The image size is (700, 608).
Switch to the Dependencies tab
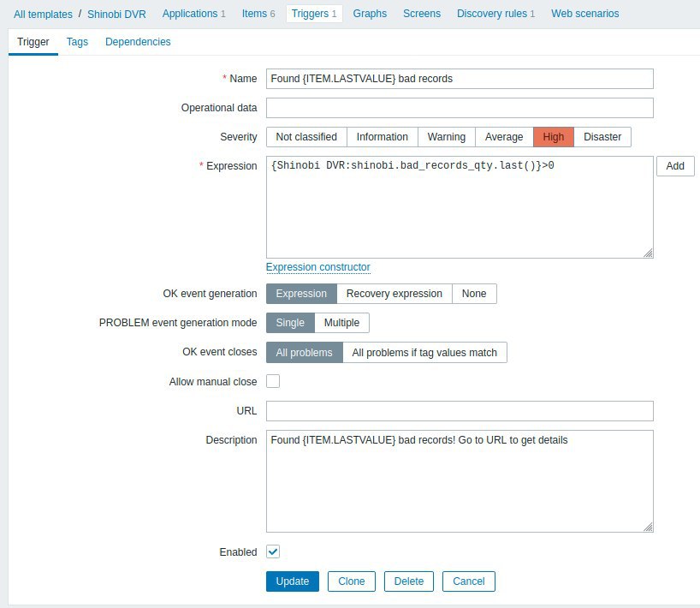[138, 42]
